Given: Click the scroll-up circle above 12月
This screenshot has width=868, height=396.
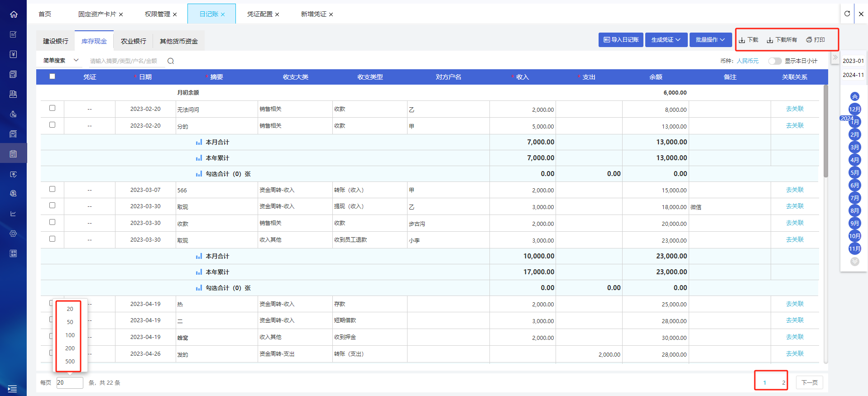Looking at the screenshot, I should [855, 96].
